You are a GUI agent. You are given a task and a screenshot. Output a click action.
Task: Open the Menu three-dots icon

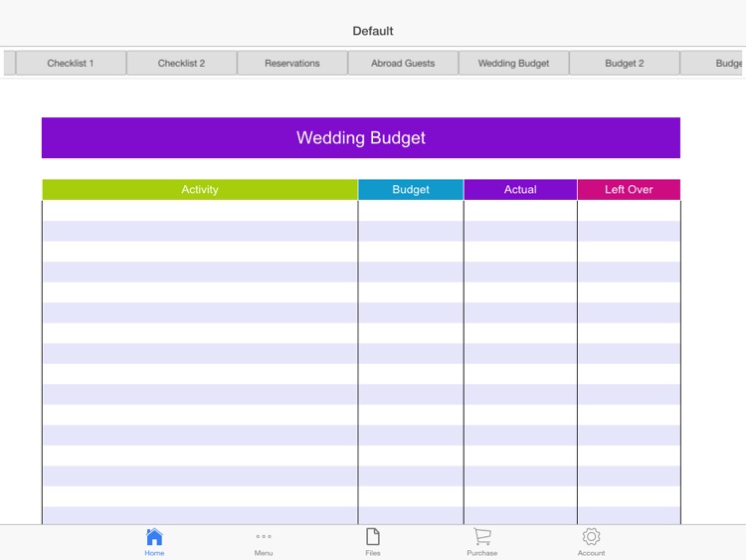264,537
